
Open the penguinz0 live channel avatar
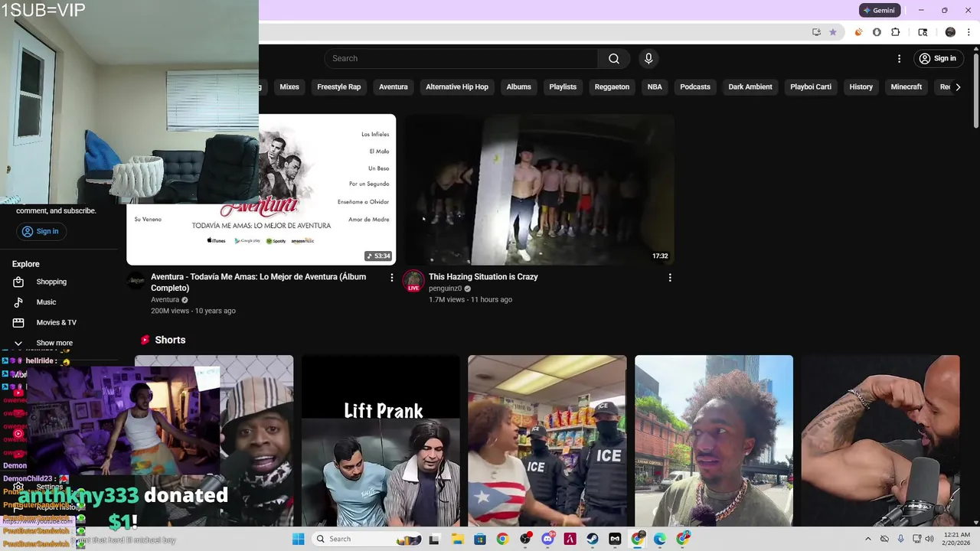pyautogui.click(x=413, y=281)
